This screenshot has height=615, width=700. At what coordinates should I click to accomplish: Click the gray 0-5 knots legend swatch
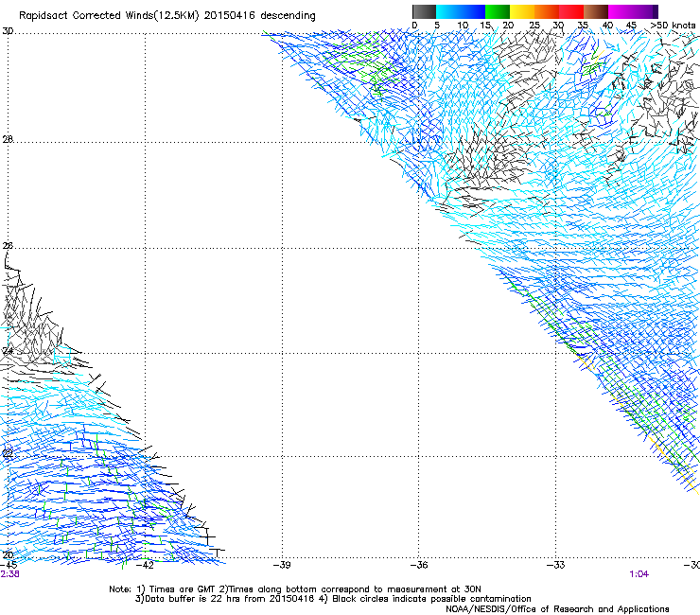coord(424,11)
